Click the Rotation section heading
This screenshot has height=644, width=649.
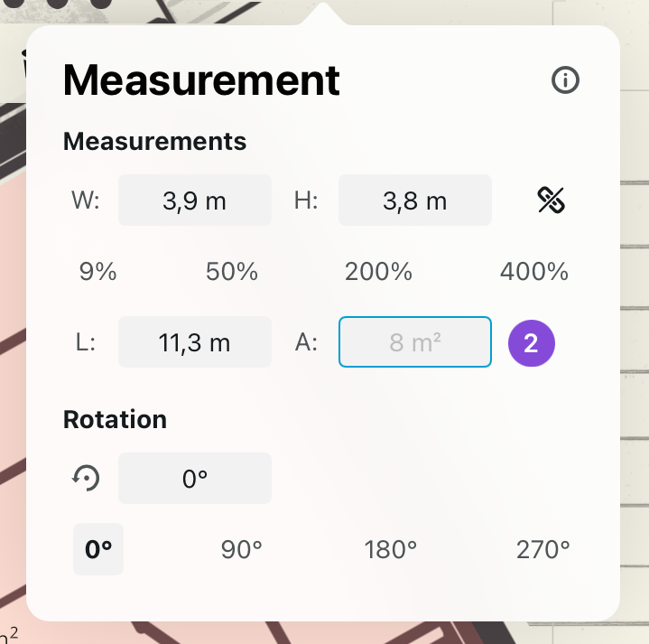(x=115, y=419)
